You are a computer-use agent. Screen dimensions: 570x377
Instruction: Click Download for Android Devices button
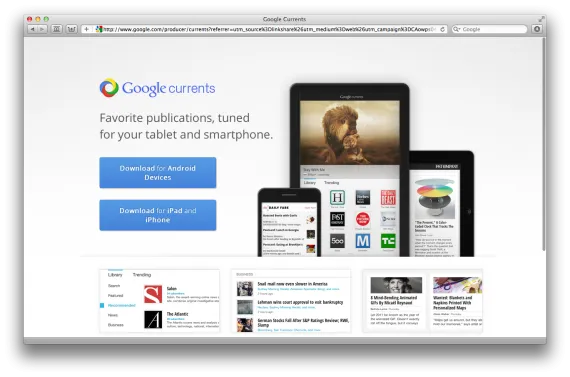tap(158, 173)
